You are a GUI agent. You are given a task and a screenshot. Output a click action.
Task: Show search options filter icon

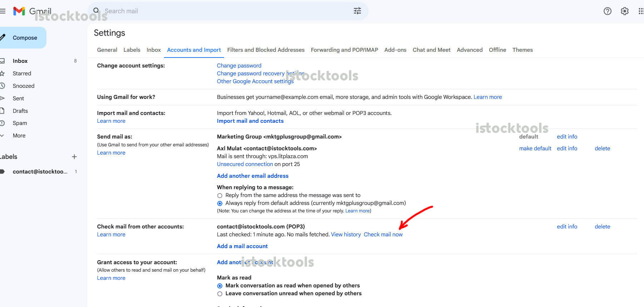click(x=357, y=11)
